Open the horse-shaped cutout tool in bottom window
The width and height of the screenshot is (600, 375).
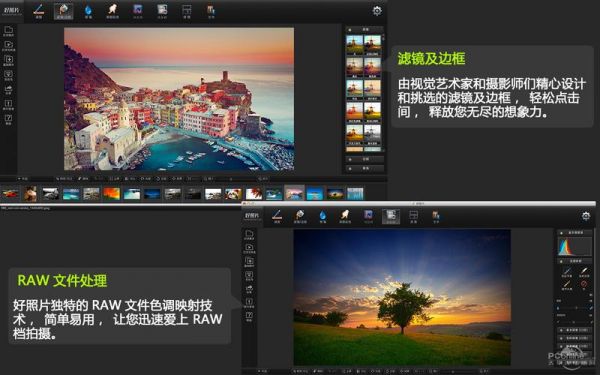pyautogui.click(x=345, y=217)
